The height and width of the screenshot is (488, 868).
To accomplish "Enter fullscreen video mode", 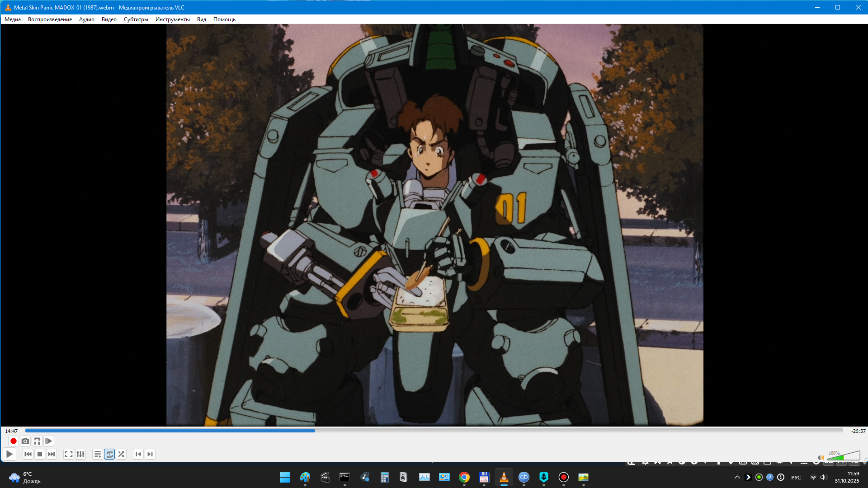I will [x=69, y=454].
